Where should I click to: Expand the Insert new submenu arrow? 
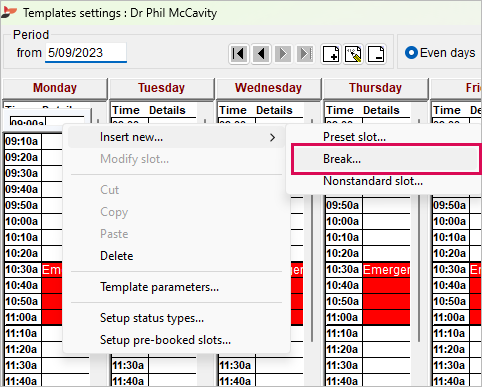pos(272,137)
